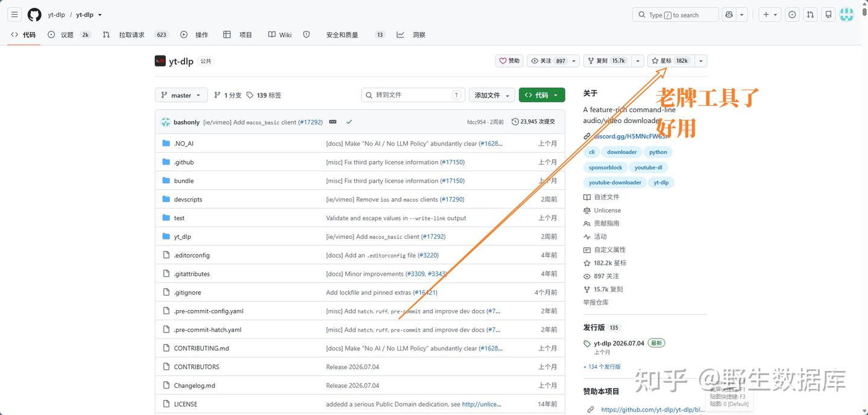Select the youtube-downloader topic tag
This screenshot has height=415, width=868.
click(615, 183)
